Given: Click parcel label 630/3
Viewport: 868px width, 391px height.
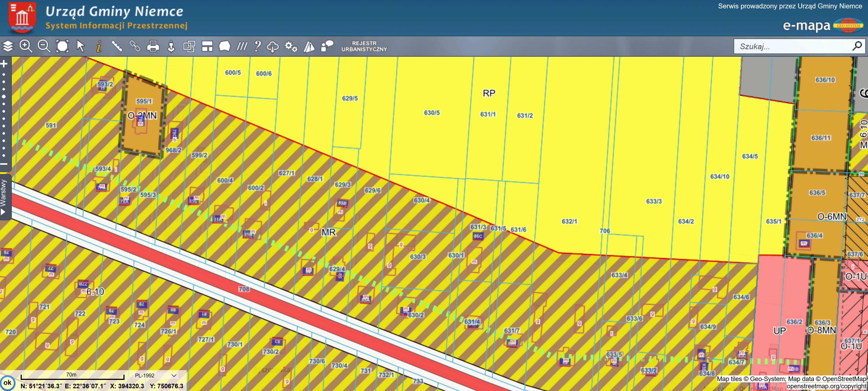Looking at the screenshot, I should point(417,257).
